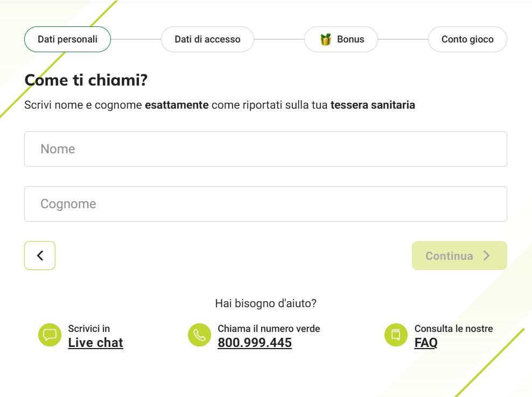532x397 pixels.
Task: Click the green phone icon
Action: coord(199,335)
